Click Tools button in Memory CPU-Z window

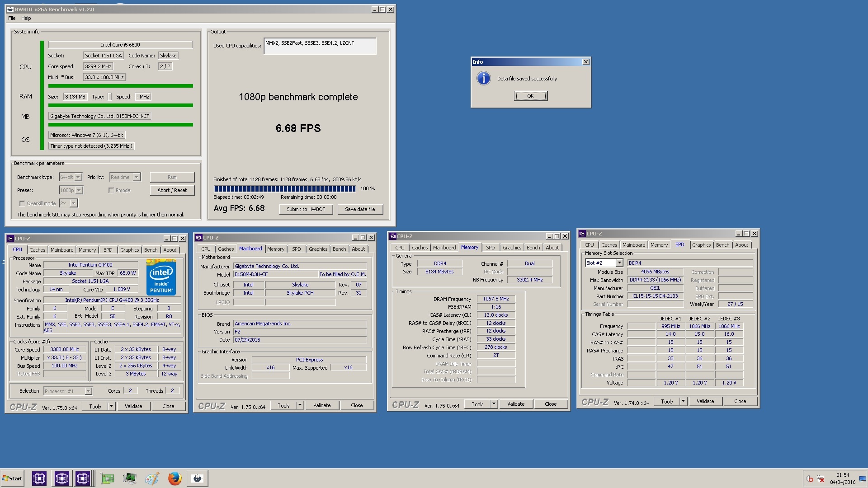477,404
